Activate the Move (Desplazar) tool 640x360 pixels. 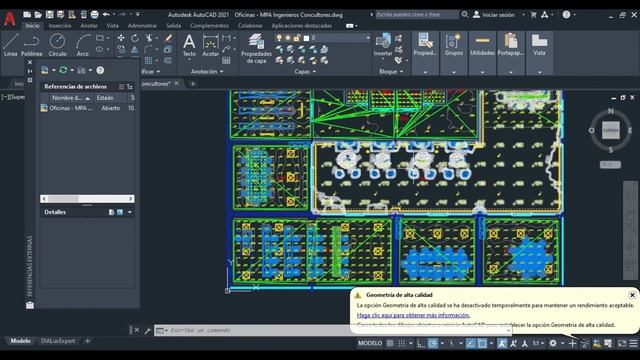pos(121,38)
